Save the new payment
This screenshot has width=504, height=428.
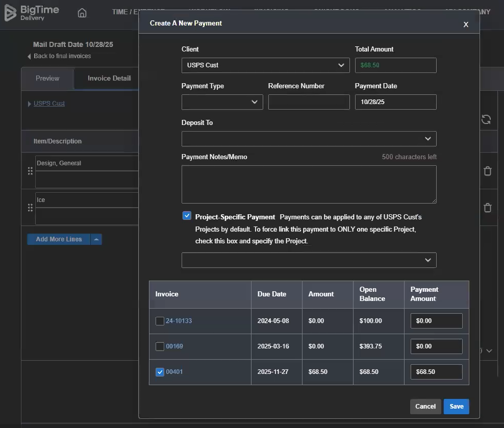[x=456, y=406]
